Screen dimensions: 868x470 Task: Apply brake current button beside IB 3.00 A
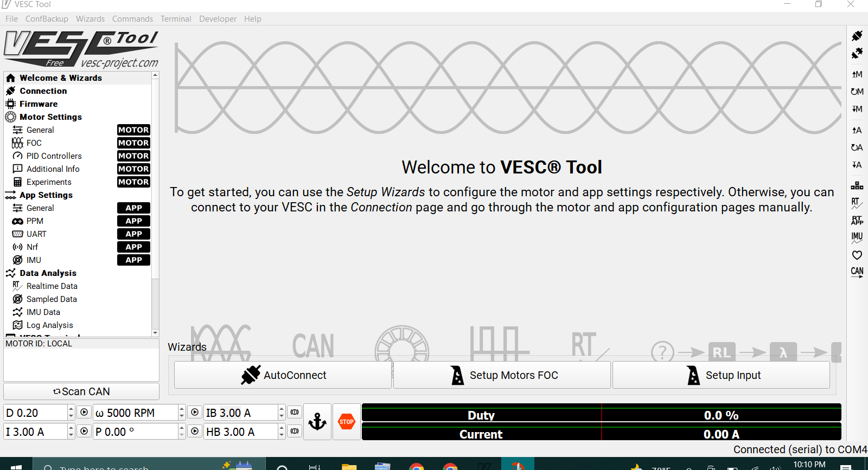coord(295,413)
